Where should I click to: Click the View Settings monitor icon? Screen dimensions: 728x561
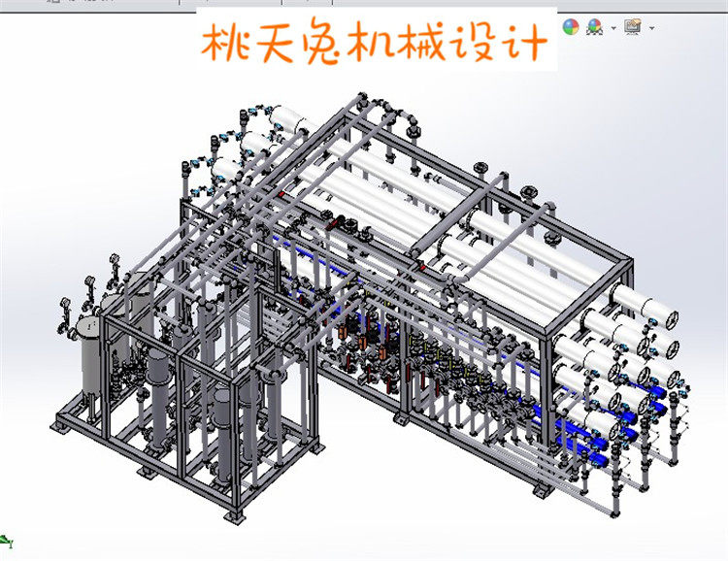pos(633,27)
